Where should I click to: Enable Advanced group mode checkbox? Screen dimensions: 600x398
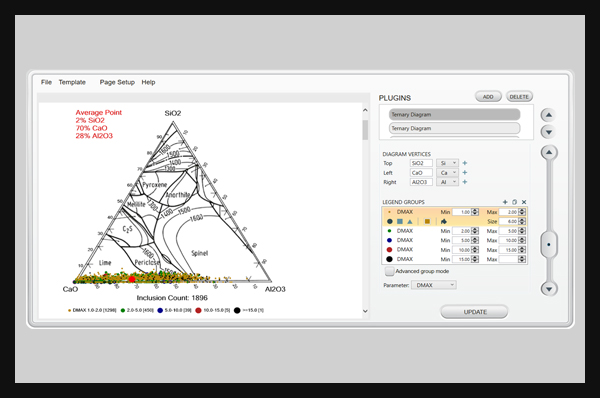coord(389,271)
